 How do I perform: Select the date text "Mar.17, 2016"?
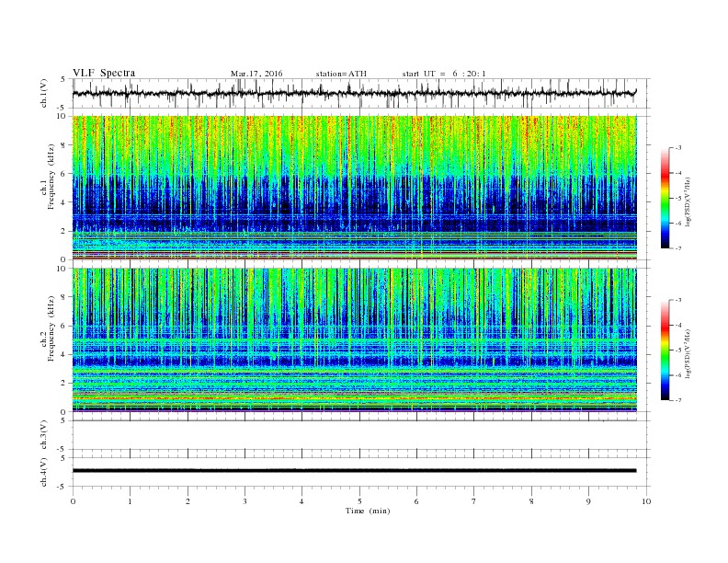(x=256, y=74)
